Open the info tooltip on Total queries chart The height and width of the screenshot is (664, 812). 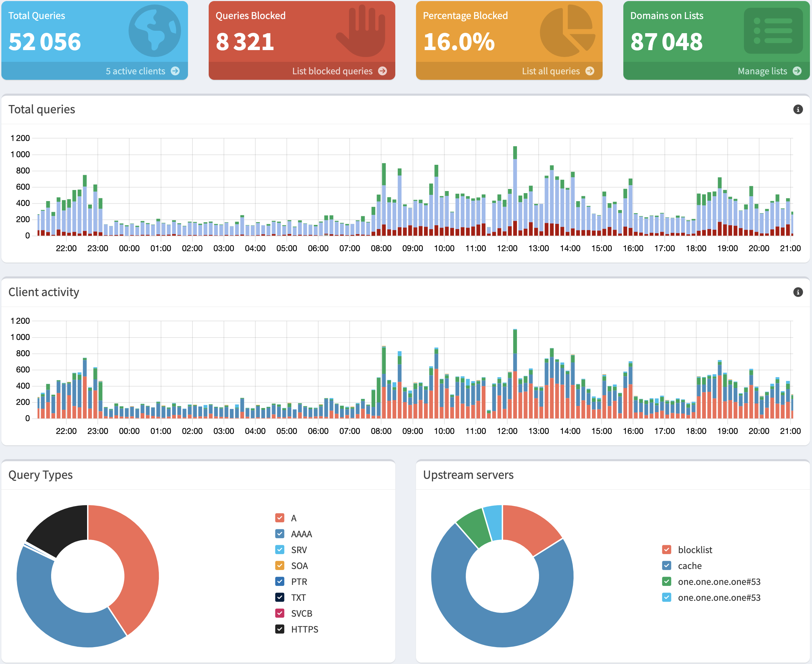[x=798, y=110]
